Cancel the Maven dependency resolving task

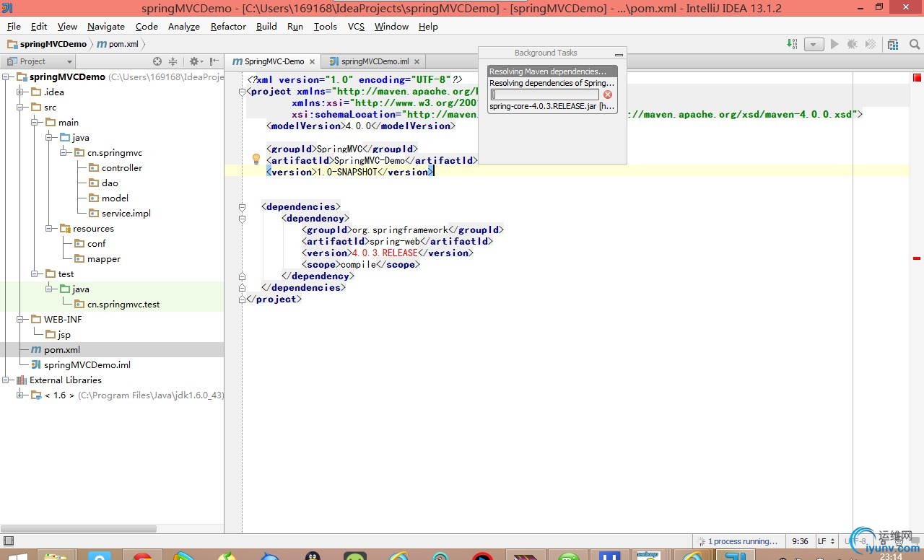[608, 95]
